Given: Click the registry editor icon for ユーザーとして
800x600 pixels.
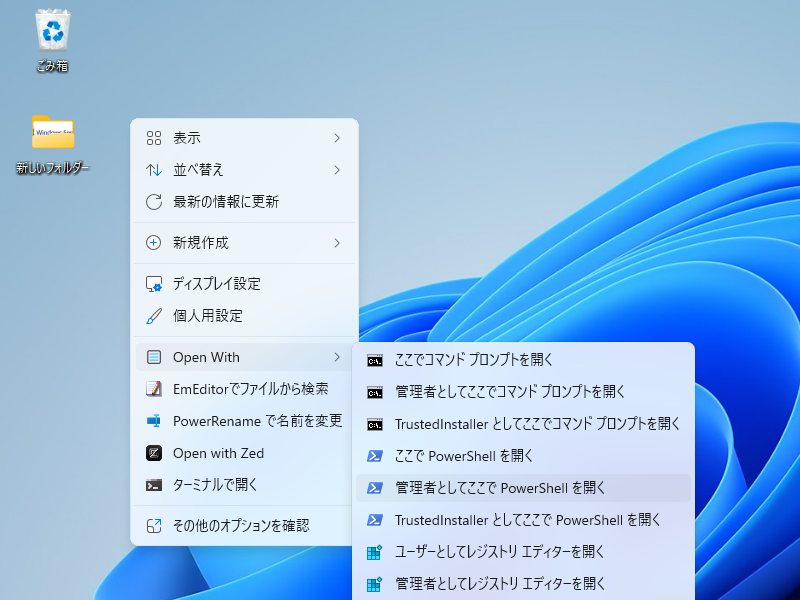Looking at the screenshot, I should pyautogui.click(x=375, y=552).
